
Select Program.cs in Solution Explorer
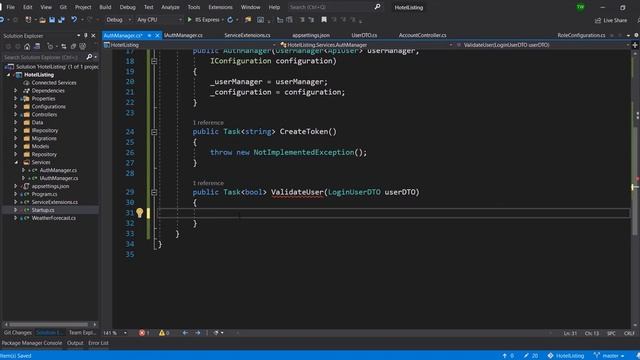(44, 194)
